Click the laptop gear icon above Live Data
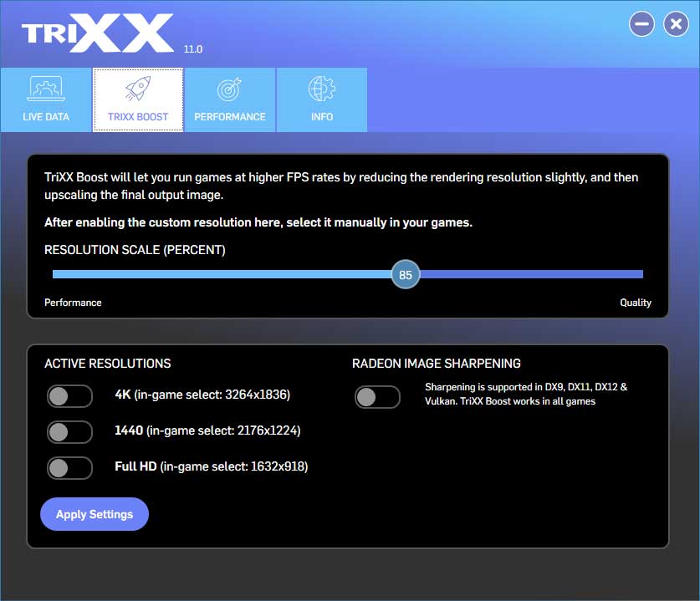The width and height of the screenshot is (700, 601). click(x=46, y=89)
